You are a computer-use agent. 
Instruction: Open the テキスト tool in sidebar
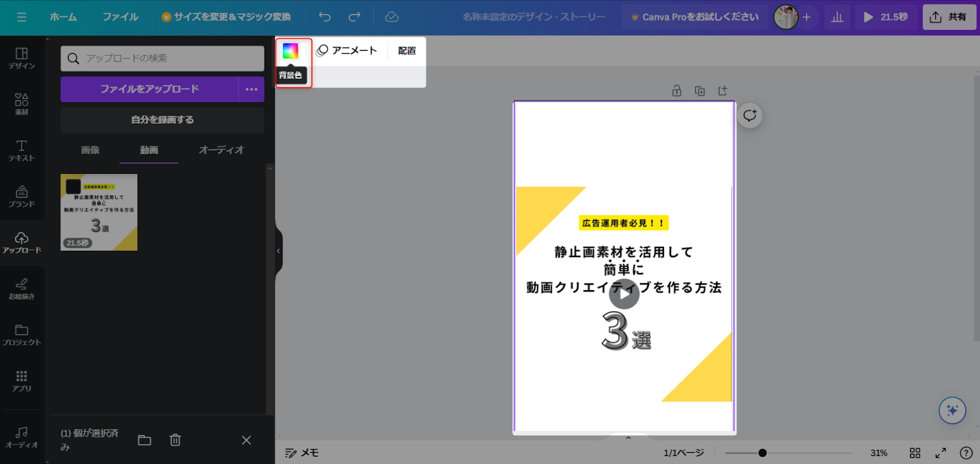[x=21, y=151]
